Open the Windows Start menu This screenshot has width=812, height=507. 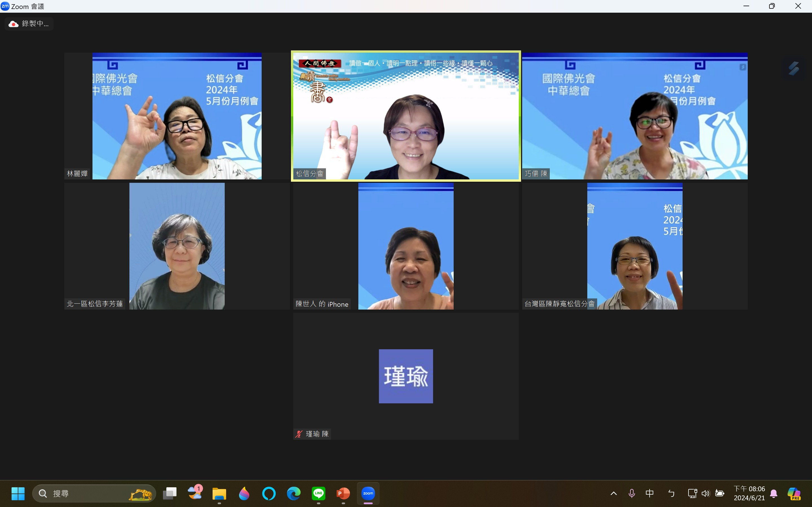(18, 493)
